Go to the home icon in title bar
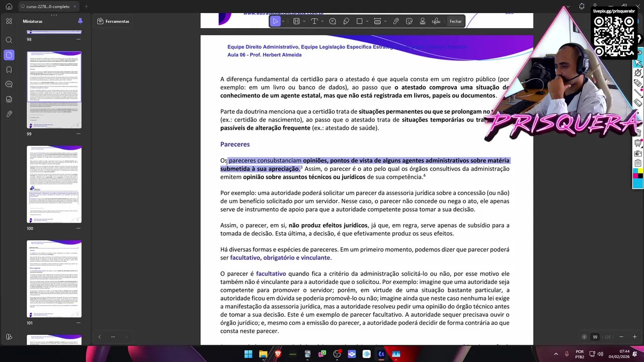The height and width of the screenshot is (362, 644). [x=9, y=7]
